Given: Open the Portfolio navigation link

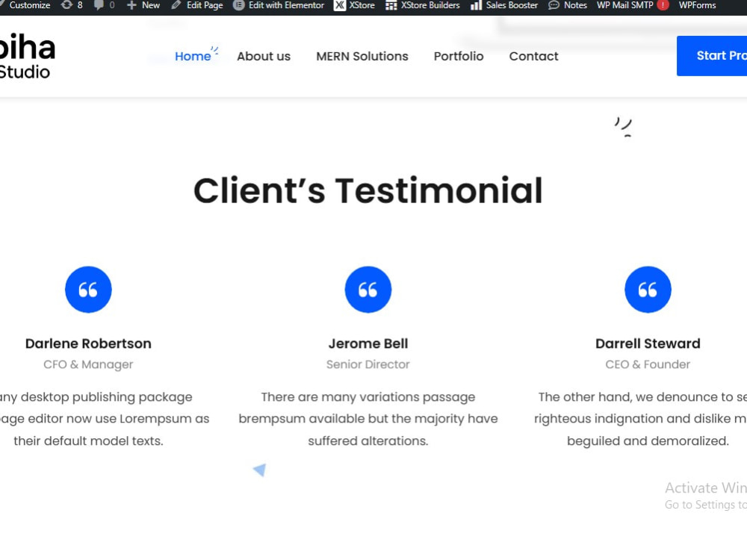Looking at the screenshot, I should [x=459, y=56].
